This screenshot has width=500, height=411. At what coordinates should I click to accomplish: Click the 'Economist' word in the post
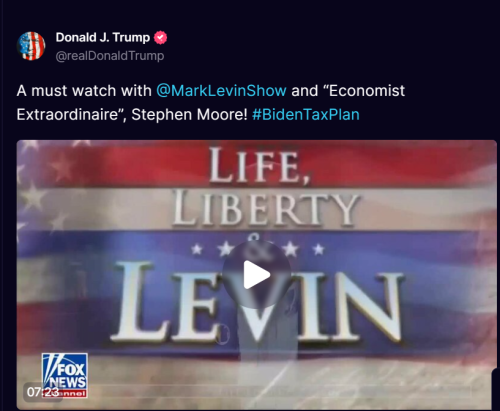coord(367,91)
